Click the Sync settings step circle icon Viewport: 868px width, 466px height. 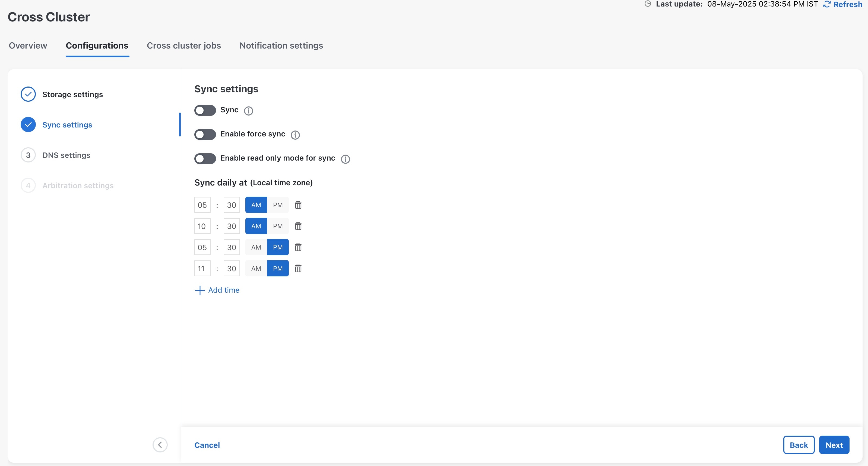click(x=28, y=125)
